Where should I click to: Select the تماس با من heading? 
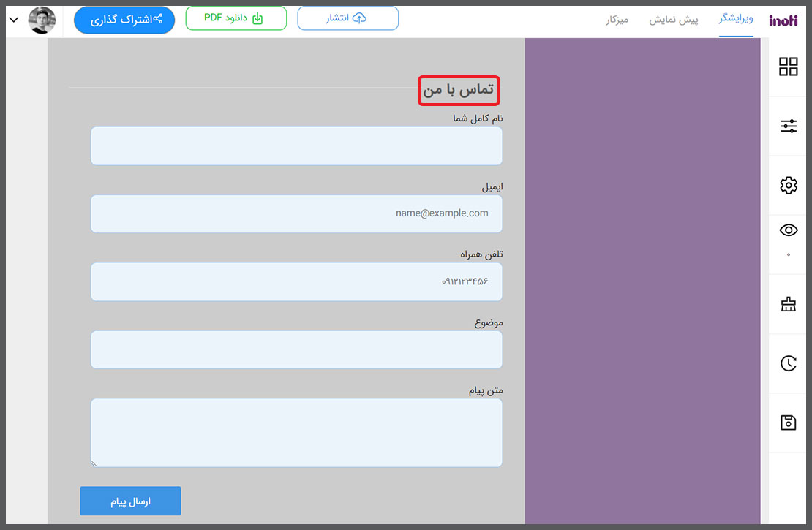(x=459, y=91)
